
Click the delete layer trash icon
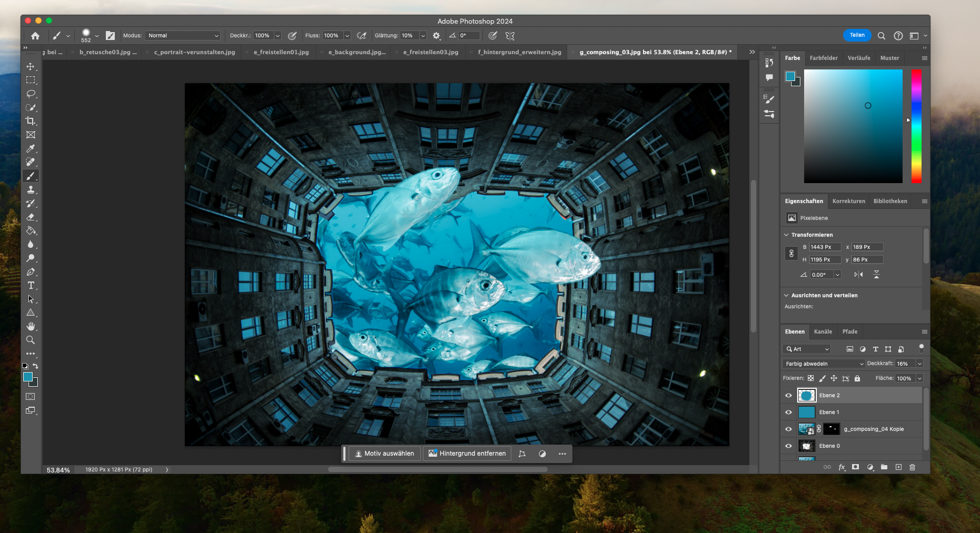pyautogui.click(x=912, y=467)
